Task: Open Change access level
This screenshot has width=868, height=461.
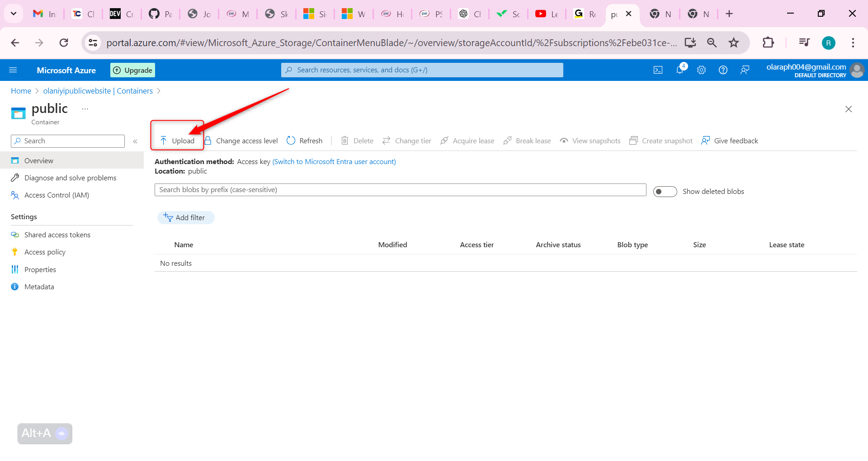Action: pos(241,141)
